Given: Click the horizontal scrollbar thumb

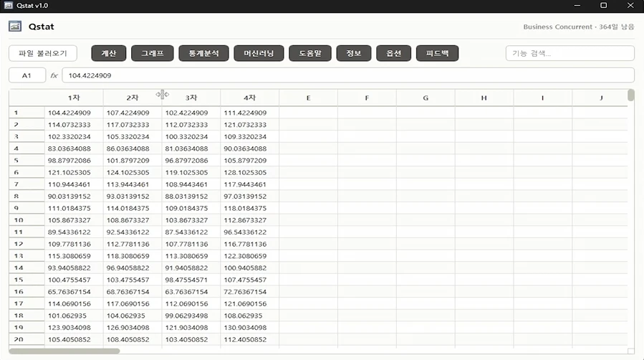Looking at the screenshot, I should pyautogui.click(x=64, y=351).
